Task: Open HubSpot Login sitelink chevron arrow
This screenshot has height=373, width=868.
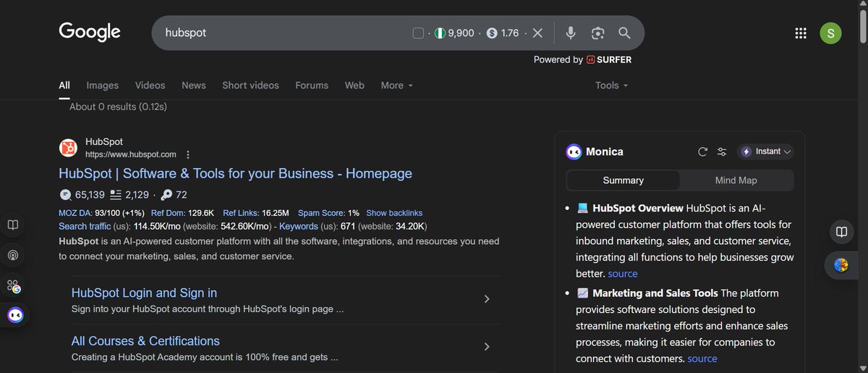Action: pyautogui.click(x=487, y=299)
